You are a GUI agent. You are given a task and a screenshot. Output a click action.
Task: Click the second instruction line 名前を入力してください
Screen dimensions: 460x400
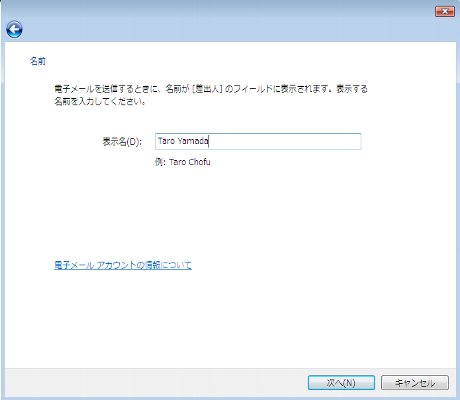(x=100, y=101)
